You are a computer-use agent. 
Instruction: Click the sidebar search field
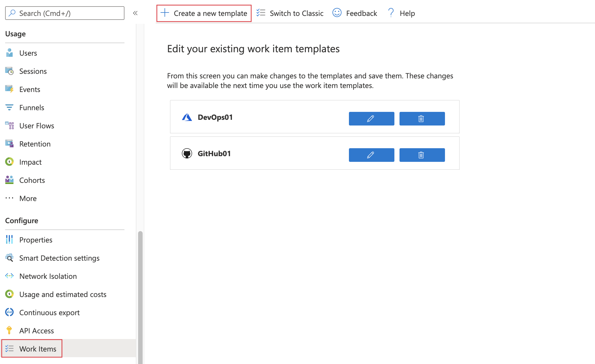point(65,13)
